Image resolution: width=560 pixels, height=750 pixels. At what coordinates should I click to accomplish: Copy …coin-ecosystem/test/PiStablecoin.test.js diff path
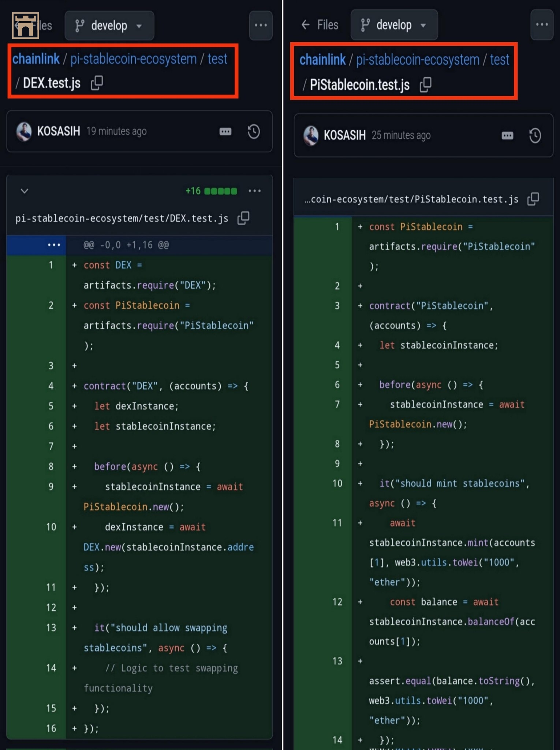click(x=533, y=199)
